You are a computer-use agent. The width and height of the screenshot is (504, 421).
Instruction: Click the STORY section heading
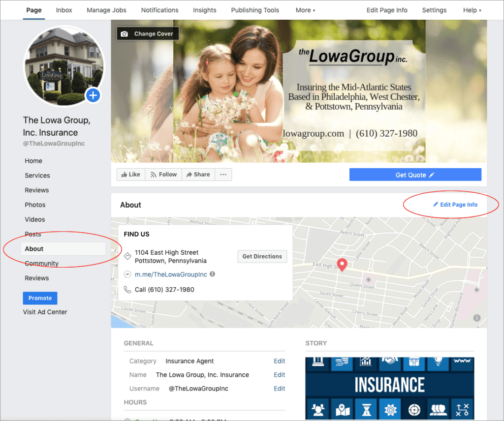click(x=316, y=343)
